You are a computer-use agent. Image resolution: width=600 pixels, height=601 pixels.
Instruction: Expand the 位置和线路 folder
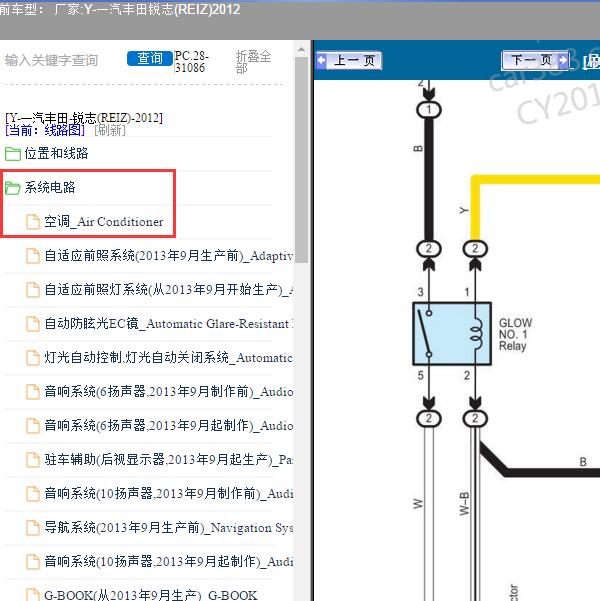pos(56,153)
